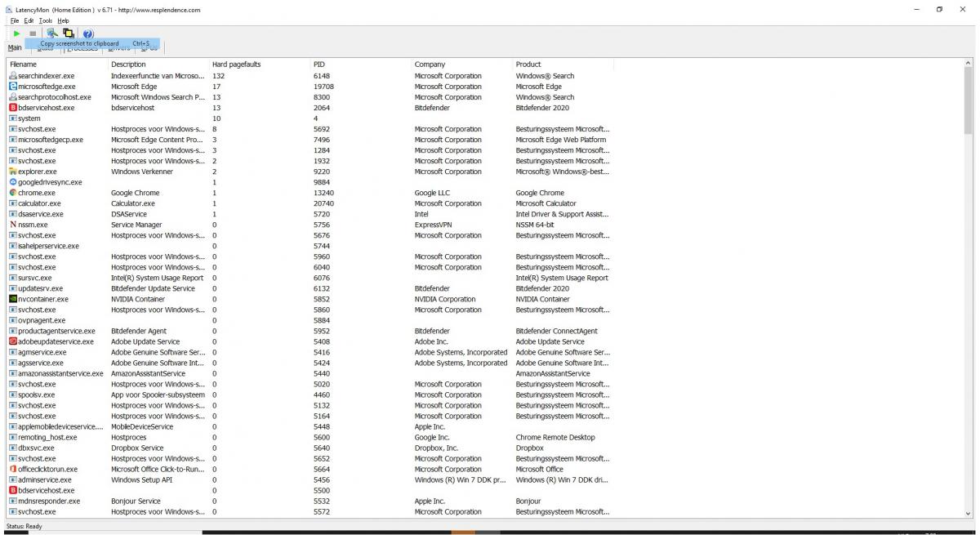Click the Office icon beside officeclicktorun.exe
The height and width of the screenshot is (535, 980).
(13, 469)
